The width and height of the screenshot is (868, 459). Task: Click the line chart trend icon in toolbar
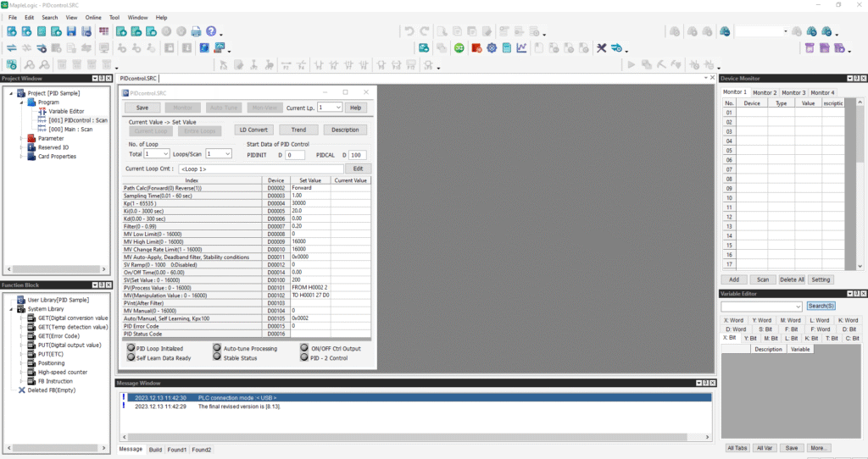521,48
